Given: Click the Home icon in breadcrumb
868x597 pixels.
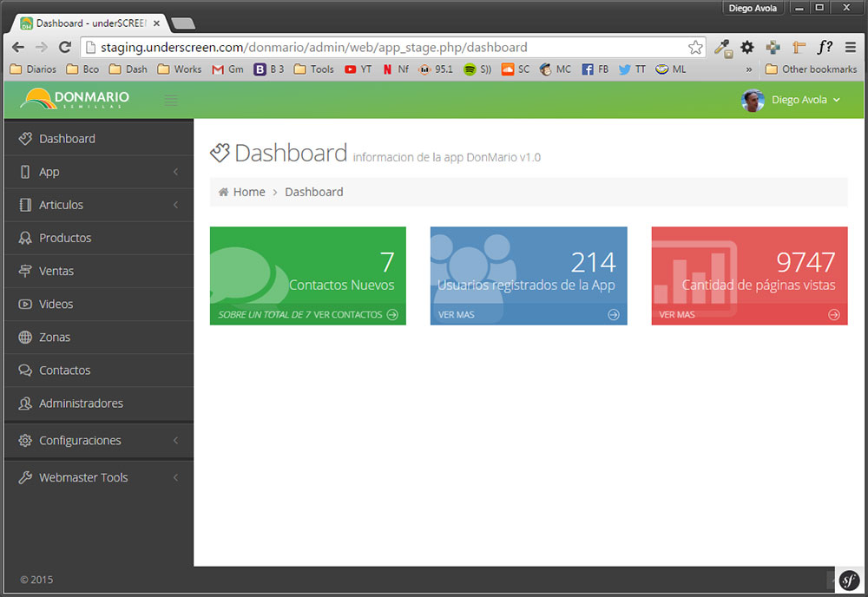Looking at the screenshot, I should [x=224, y=192].
